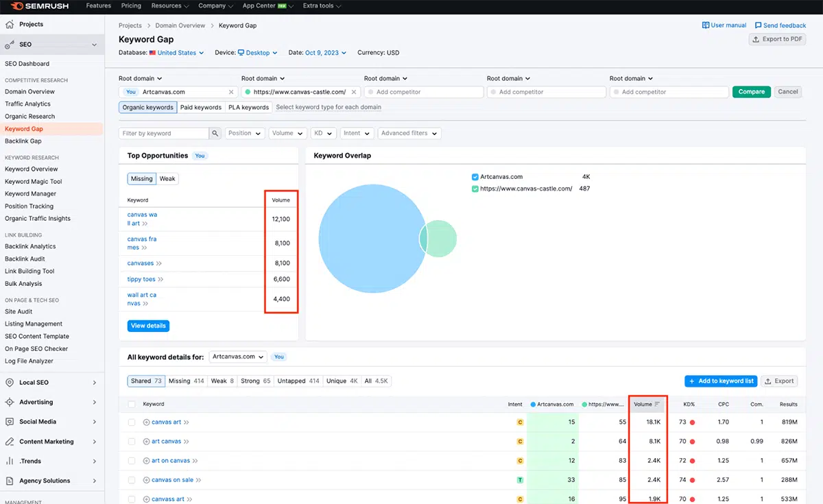Click the Content Marketing icon
Viewport: 823px width, 504px height.
click(10, 442)
